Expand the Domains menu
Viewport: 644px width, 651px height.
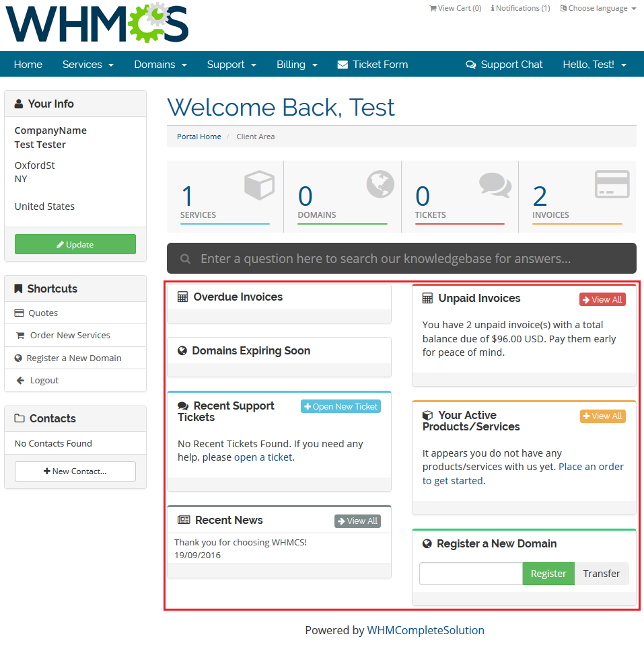click(160, 65)
